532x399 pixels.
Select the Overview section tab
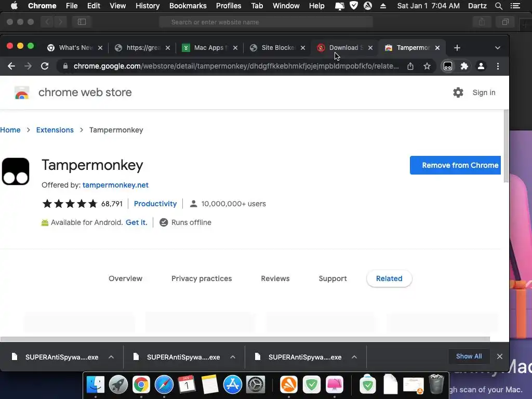(126, 278)
